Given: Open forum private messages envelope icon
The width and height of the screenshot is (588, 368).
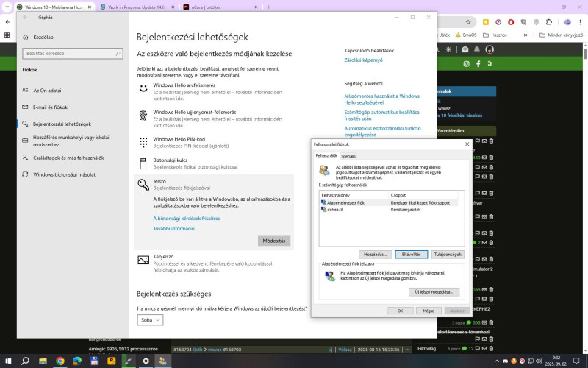Looking at the screenshot, I should click(x=465, y=49).
